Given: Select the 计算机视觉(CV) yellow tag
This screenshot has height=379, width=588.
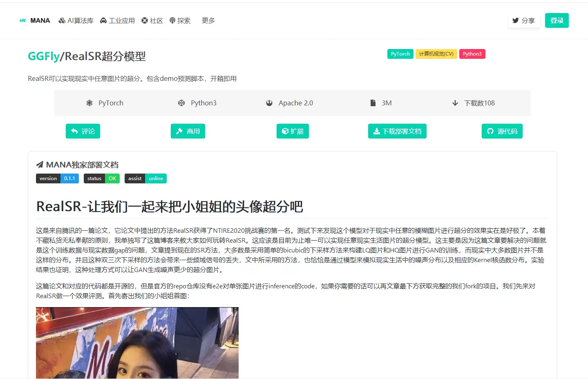Looking at the screenshot, I should 436,54.
